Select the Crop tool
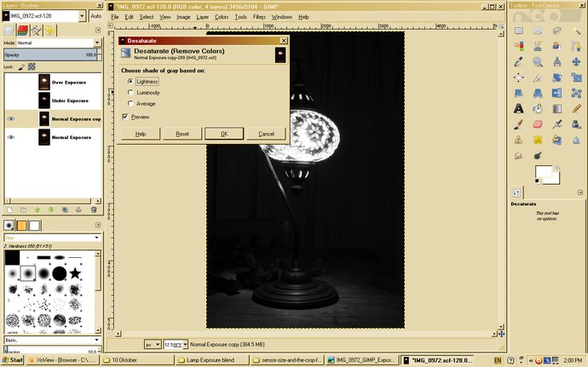Image resolution: width=588 pixels, height=367 pixels. [538, 77]
